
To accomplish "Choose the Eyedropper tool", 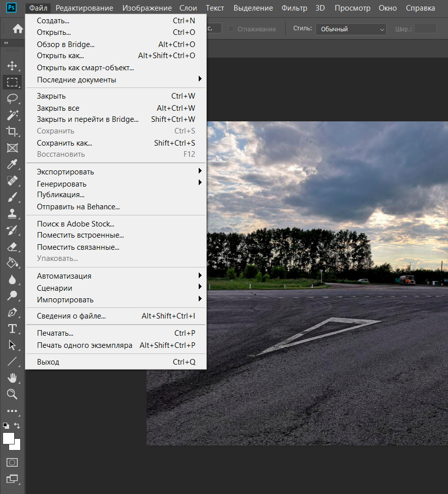I will click(x=12, y=164).
